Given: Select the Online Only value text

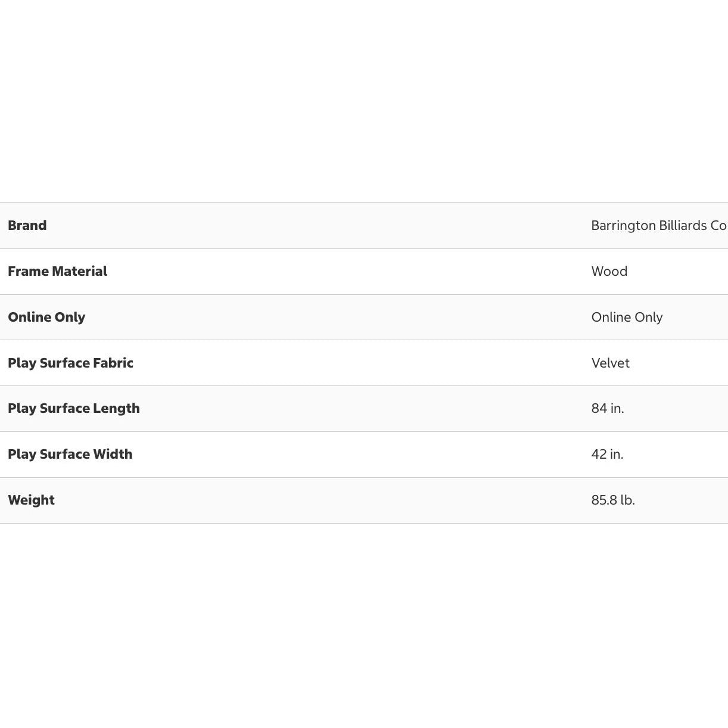Looking at the screenshot, I should point(627,318).
